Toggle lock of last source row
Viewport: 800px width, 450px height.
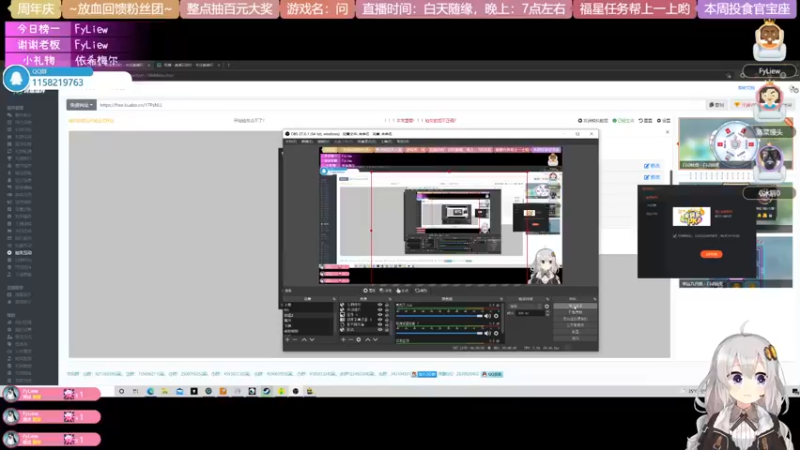[x=387, y=329]
